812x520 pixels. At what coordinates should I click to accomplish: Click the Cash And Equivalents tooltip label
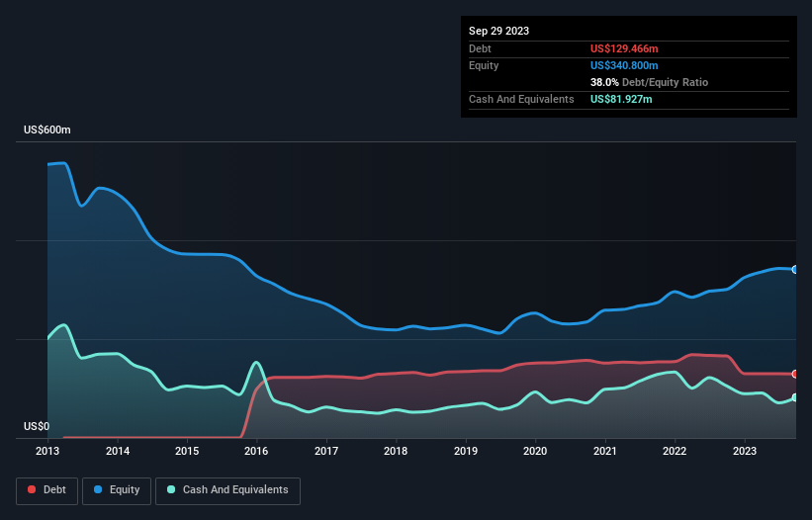[521, 99]
